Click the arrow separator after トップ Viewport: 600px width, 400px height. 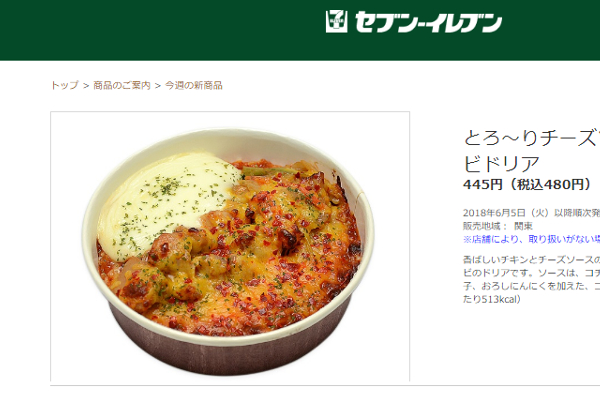click(86, 86)
